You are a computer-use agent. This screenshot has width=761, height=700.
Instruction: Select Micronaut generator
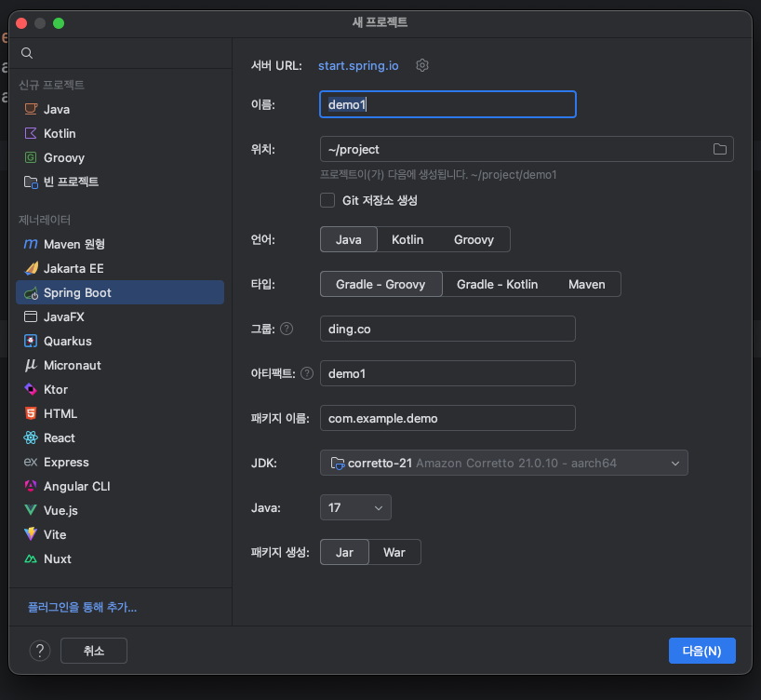(x=120, y=365)
